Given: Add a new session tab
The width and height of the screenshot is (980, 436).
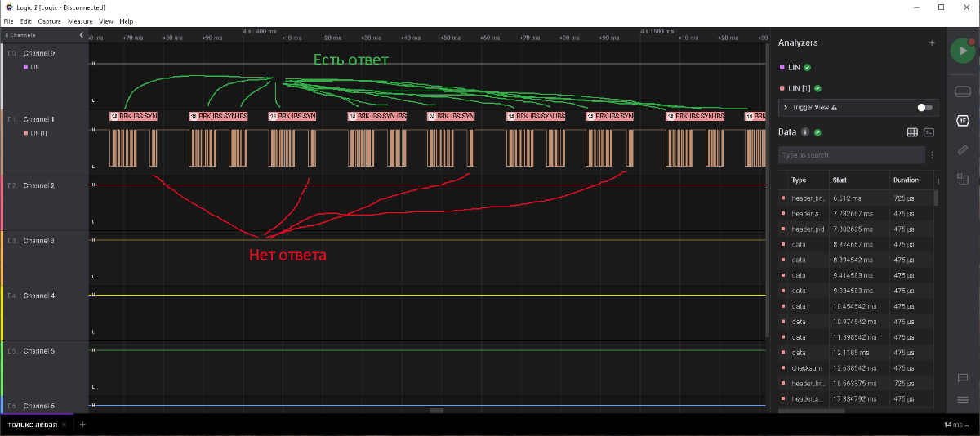Looking at the screenshot, I should point(82,425).
